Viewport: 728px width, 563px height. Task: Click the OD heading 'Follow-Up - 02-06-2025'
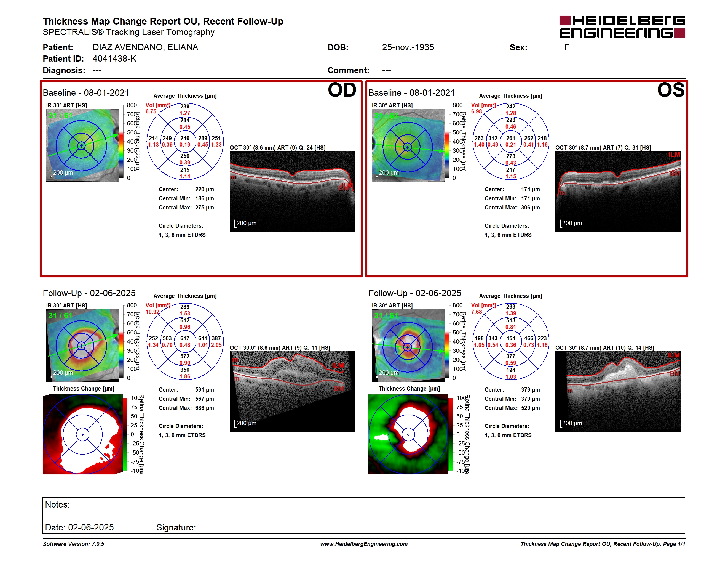point(89,293)
